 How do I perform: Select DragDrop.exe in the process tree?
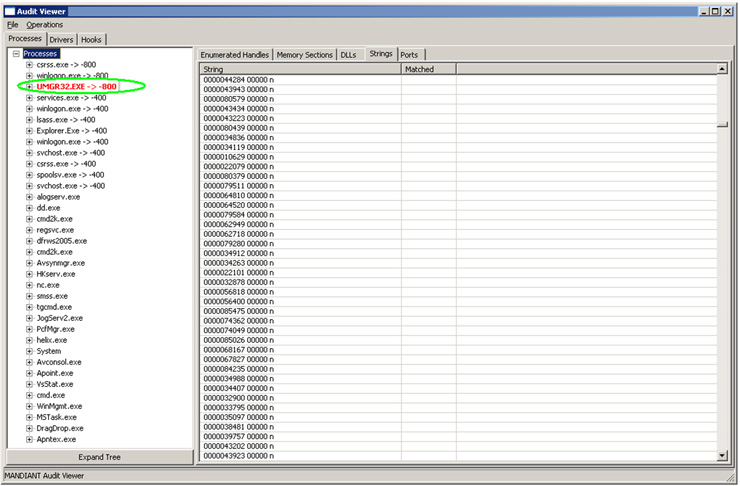(60, 428)
